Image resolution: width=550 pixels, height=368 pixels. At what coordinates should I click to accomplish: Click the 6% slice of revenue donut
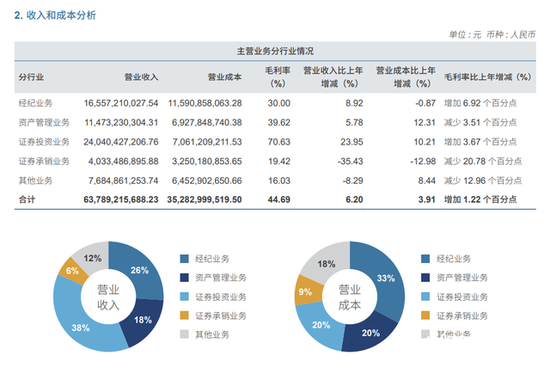(x=72, y=270)
